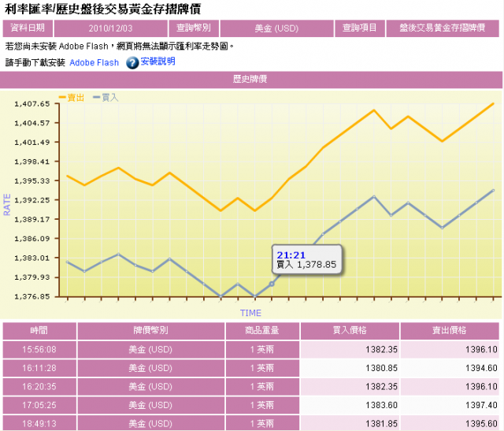Click the 查詢項目 header label
Viewport: 504px width, 431px height.
point(360,28)
